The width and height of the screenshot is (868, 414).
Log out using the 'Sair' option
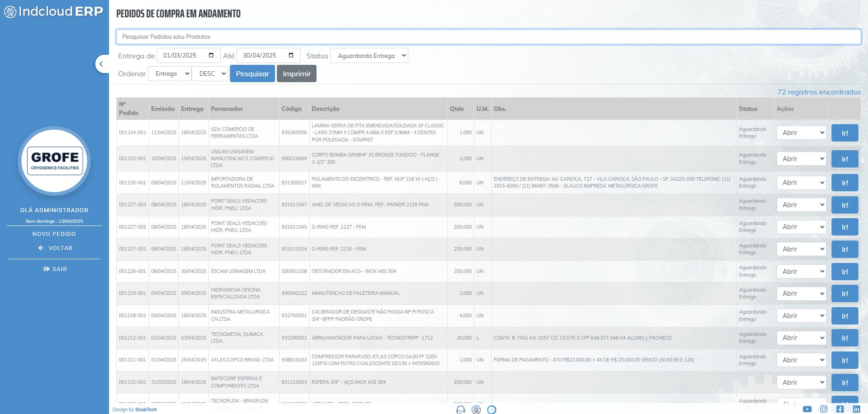point(55,269)
